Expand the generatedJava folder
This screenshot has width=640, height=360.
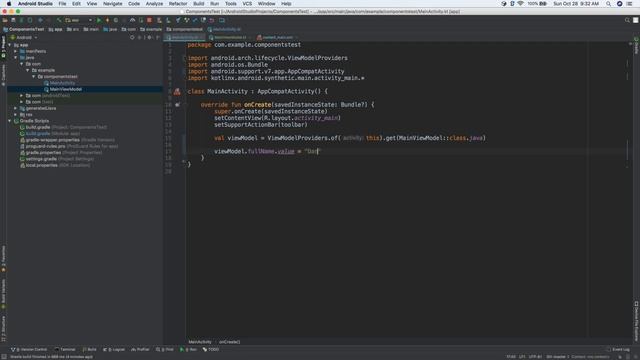pyautogui.click(x=16, y=108)
